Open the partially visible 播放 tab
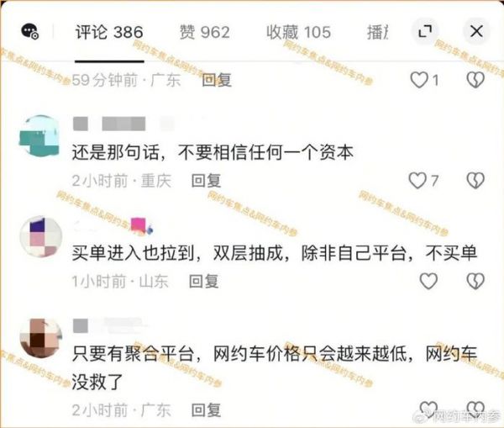This screenshot has height=428, width=504. pyautogui.click(x=378, y=32)
